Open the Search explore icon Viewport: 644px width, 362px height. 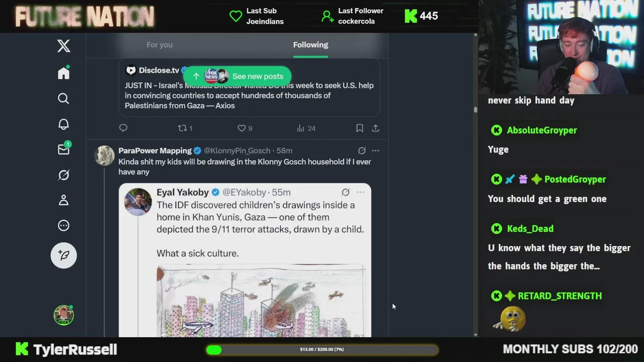click(x=63, y=99)
